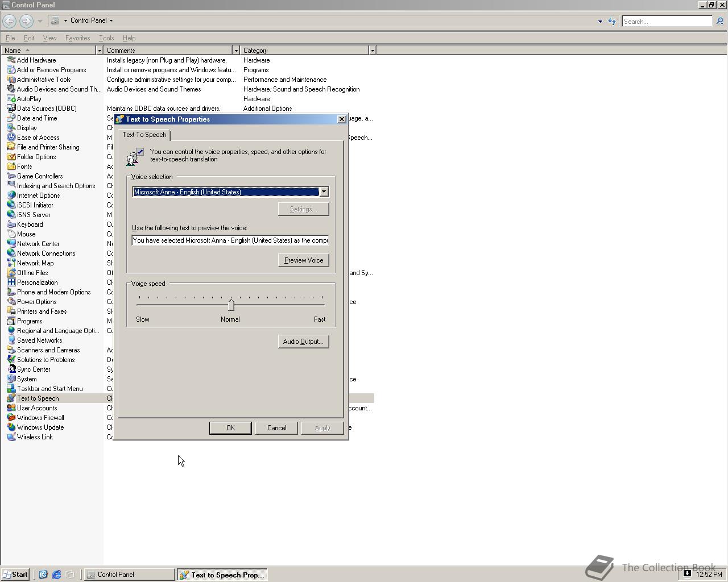
Task: Select the Wireless Link icon
Action: pyautogui.click(x=11, y=437)
